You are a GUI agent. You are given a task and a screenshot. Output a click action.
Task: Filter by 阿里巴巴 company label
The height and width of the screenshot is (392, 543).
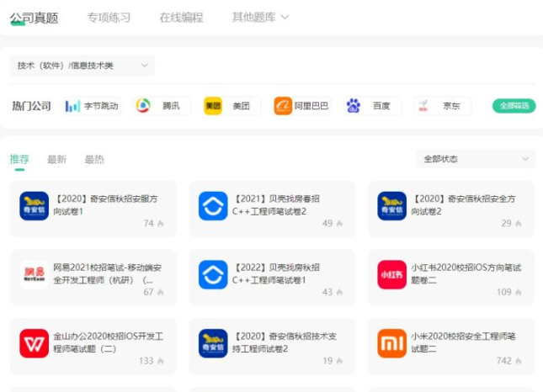coord(311,106)
